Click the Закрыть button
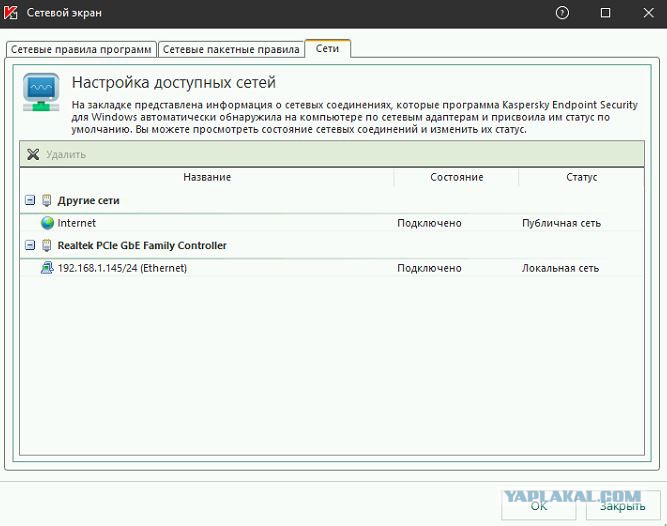The width and height of the screenshot is (667, 526). [x=623, y=505]
